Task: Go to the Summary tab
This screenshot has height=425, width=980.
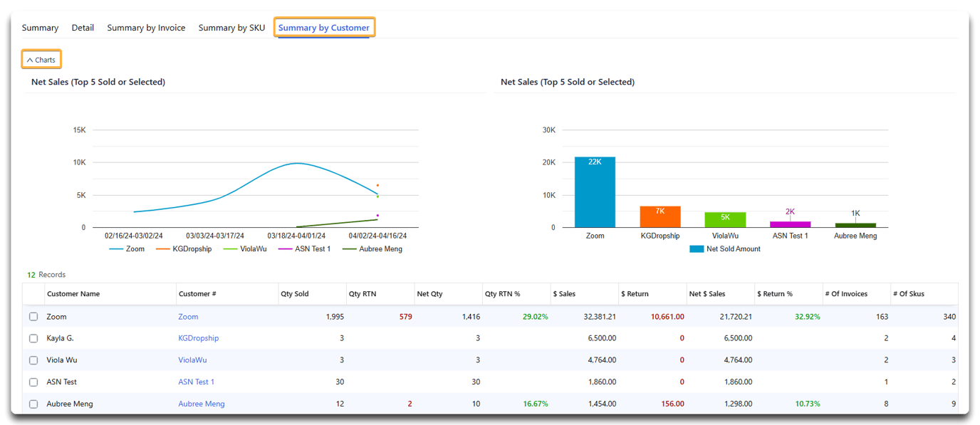Action: pos(40,28)
